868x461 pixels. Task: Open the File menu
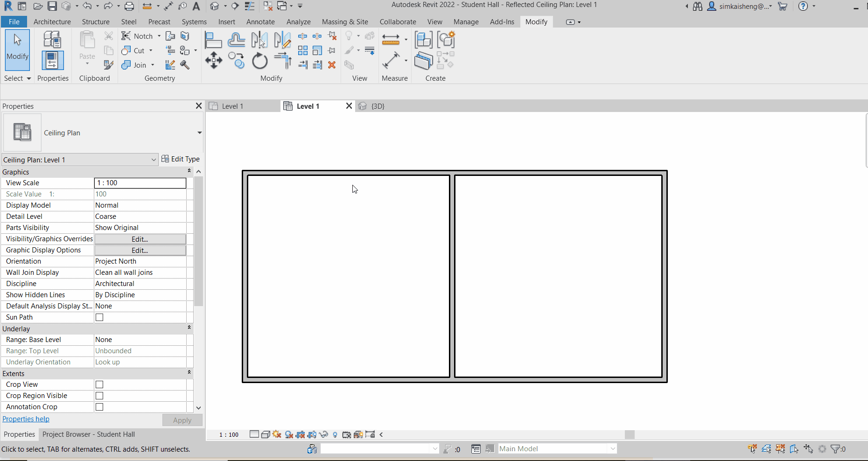[x=14, y=22]
